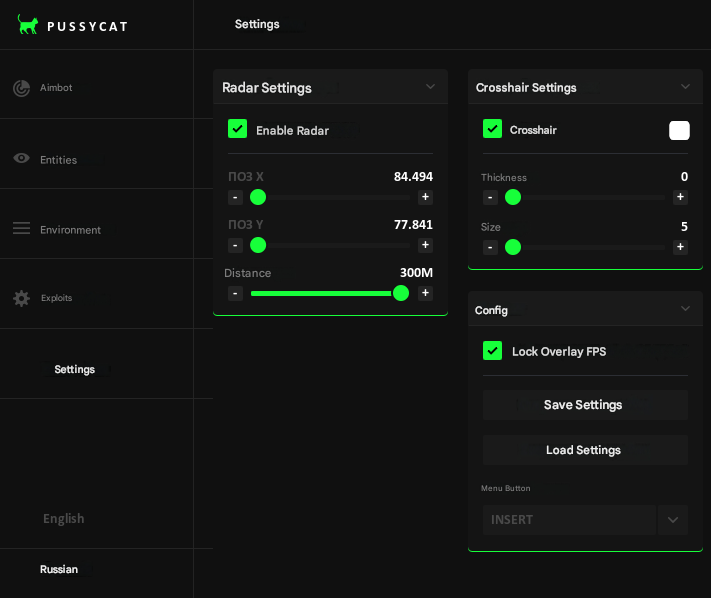
Task: Open the Exploits section
Action: (x=97, y=294)
